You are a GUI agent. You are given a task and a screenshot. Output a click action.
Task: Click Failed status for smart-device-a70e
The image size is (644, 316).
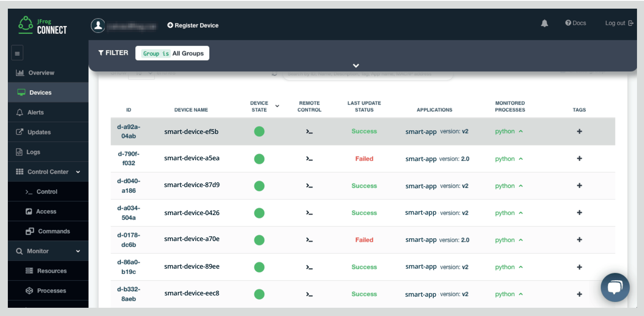tap(364, 240)
